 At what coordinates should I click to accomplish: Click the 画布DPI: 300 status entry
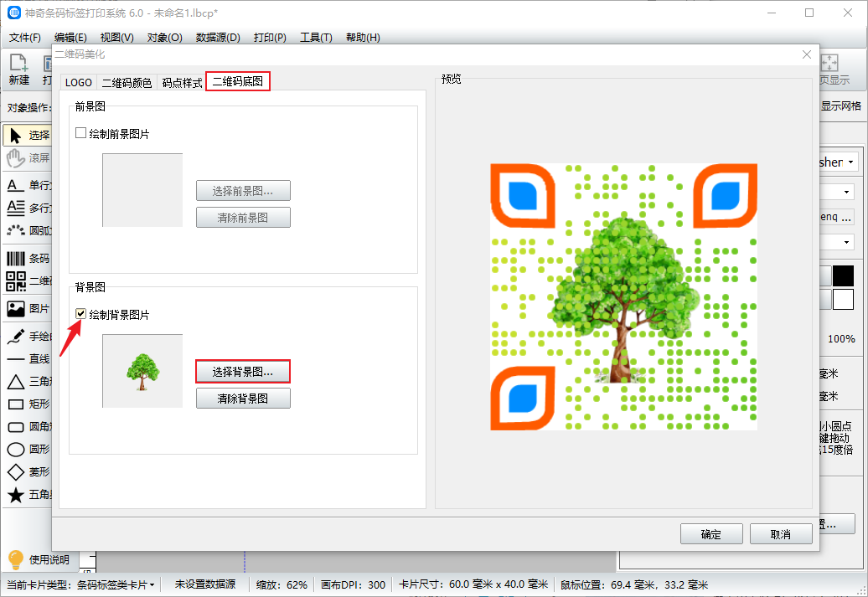pyautogui.click(x=354, y=584)
